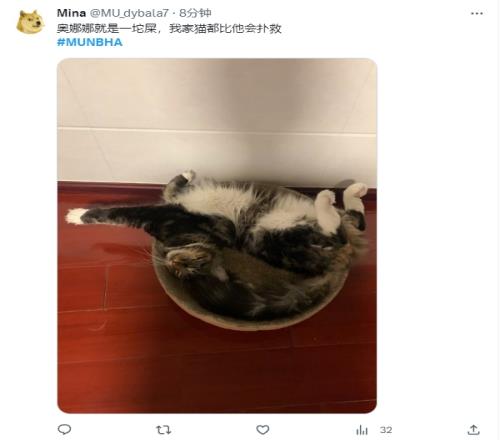This screenshot has height=440, width=500.
Task: Visit the @MU_dybala7 handle profile
Action: pos(129,13)
